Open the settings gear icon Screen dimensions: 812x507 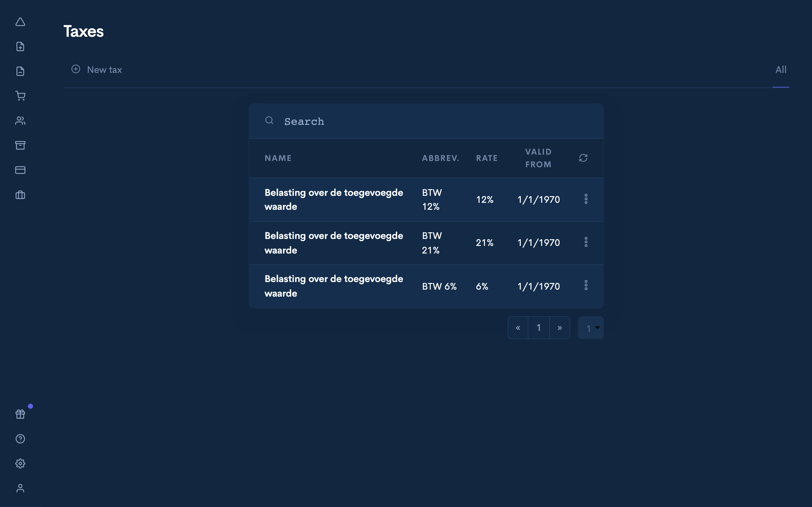20,463
